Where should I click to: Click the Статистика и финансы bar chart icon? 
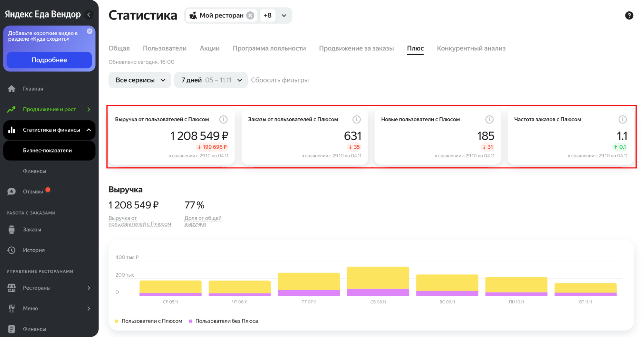12,130
